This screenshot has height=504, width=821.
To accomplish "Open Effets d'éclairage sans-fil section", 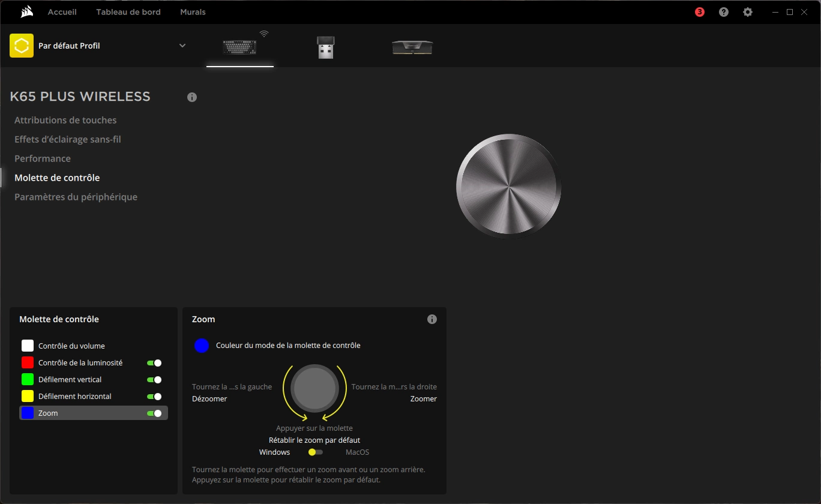I will pyautogui.click(x=68, y=139).
